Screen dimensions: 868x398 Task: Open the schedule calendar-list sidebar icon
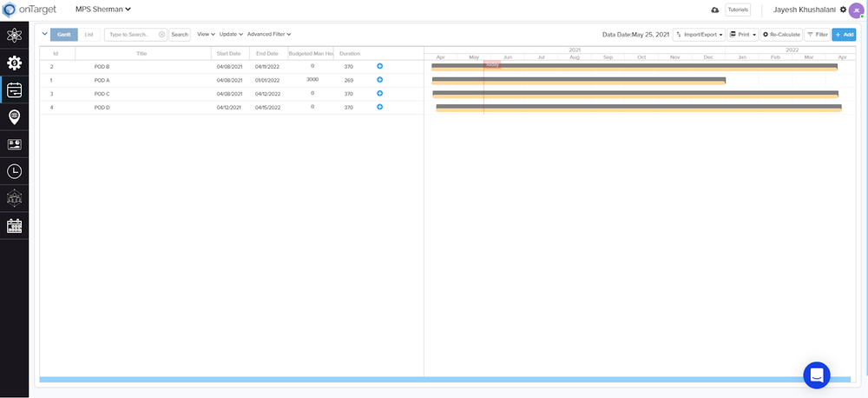coord(15,90)
